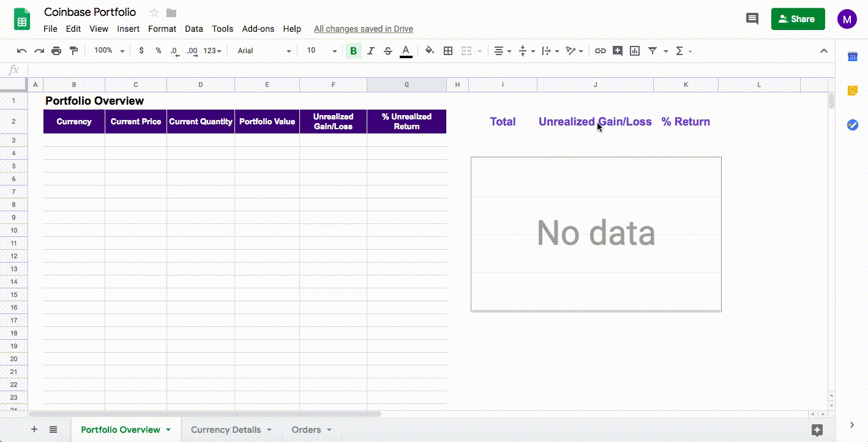Open the Currency Details tab dropdown arrow
Image resolution: width=868 pixels, height=442 pixels.
[x=269, y=430]
